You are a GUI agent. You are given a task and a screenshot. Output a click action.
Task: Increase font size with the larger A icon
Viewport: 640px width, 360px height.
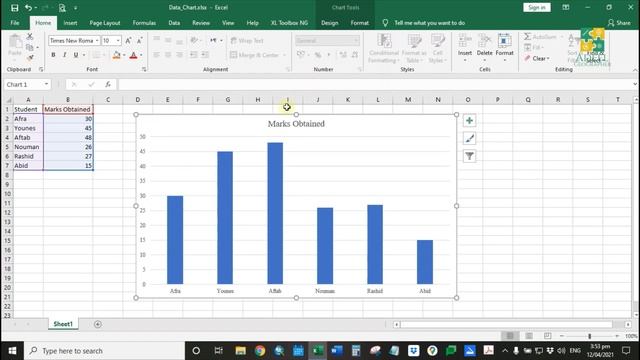click(128, 40)
